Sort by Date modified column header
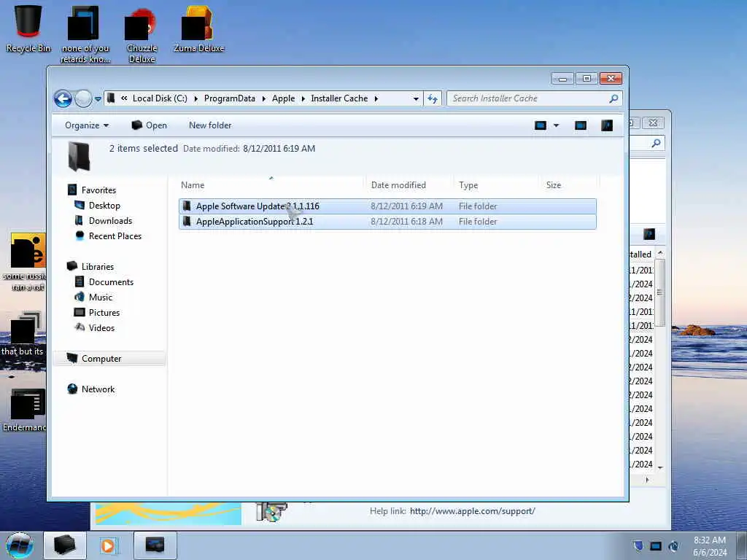 (x=410, y=184)
